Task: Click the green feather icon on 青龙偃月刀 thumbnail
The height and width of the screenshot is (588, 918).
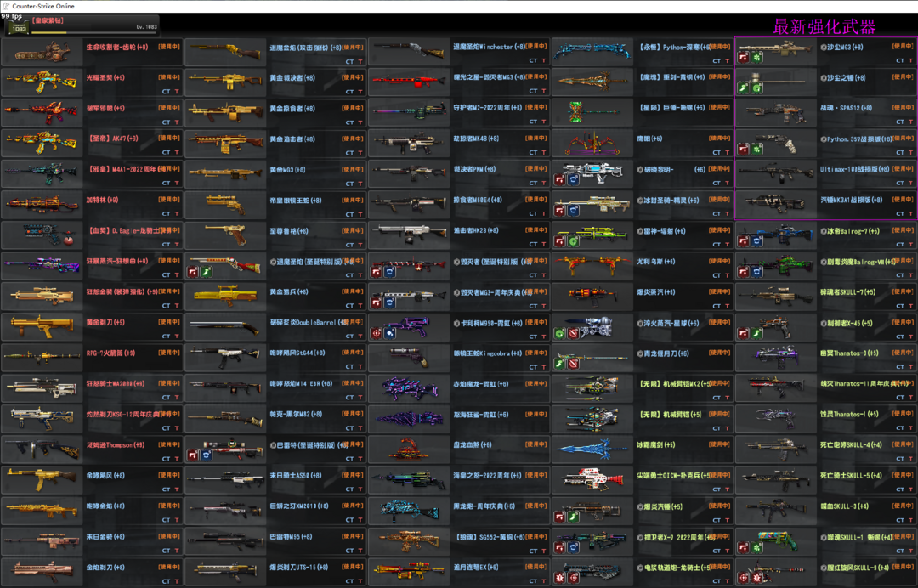Action: pos(559,364)
